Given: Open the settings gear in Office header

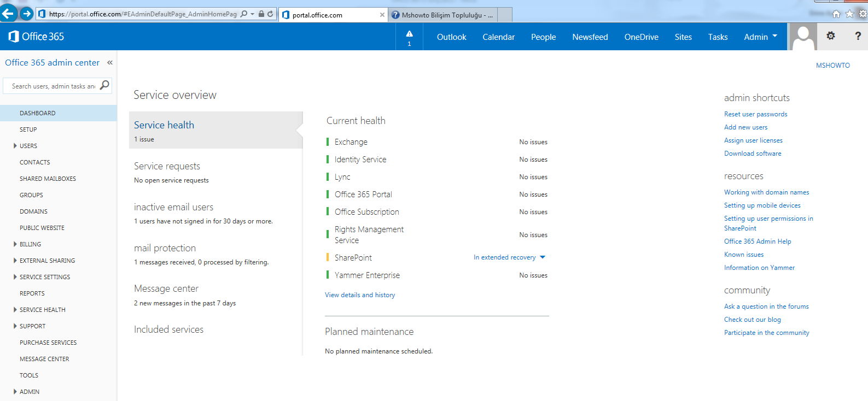Looking at the screenshot, I should [831, 36].
